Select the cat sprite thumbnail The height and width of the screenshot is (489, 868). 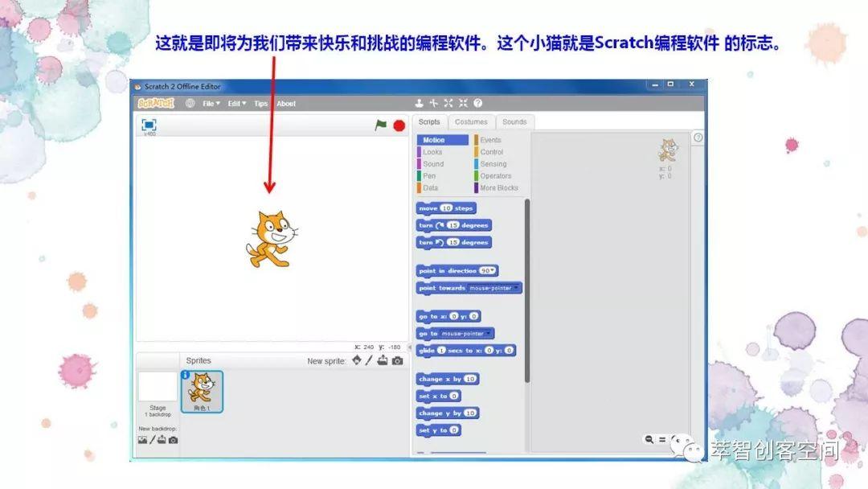click(x=202, y=392)
